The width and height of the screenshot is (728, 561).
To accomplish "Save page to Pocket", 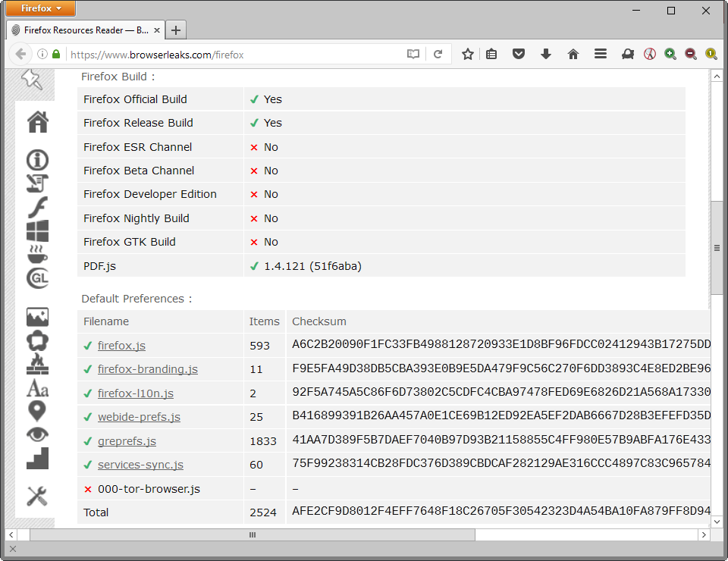I will (x=519, y=55).
